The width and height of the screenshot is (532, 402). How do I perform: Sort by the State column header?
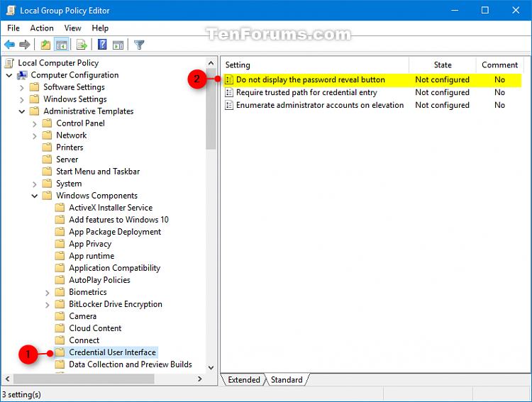(x=443, y=65)
